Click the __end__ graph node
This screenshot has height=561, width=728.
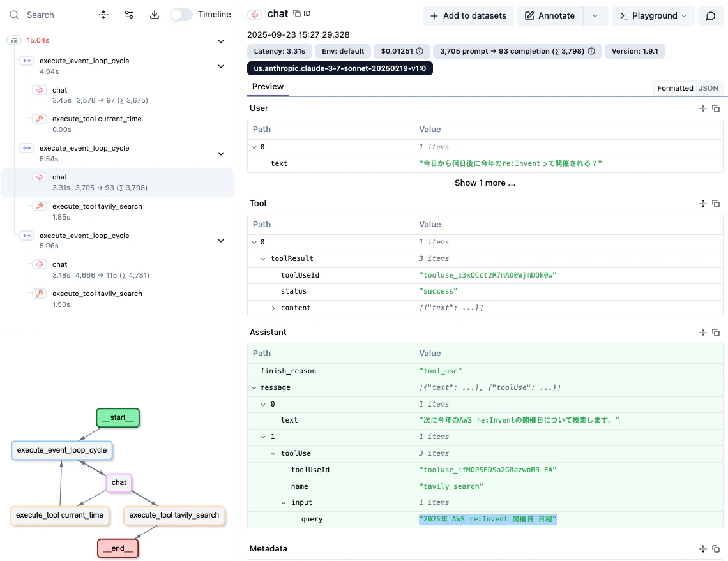118,548
